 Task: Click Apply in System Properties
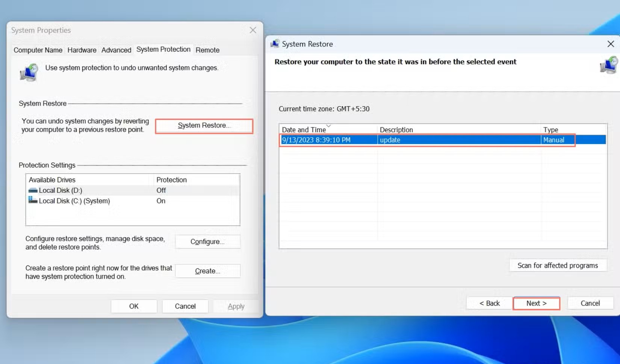pos(236,306)
